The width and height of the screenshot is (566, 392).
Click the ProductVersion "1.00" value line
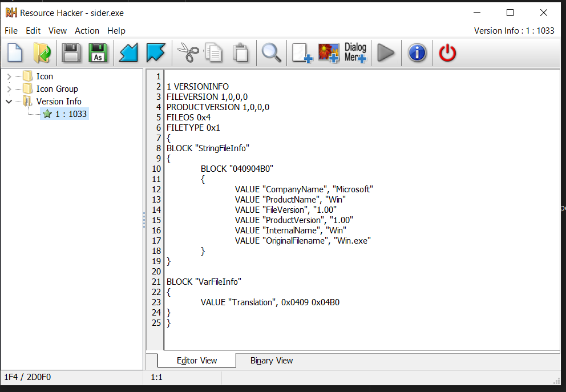click(294, 220)
